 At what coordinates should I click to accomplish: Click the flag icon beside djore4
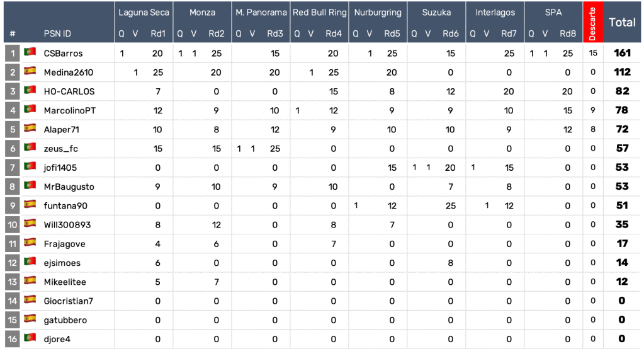[30, 338]
